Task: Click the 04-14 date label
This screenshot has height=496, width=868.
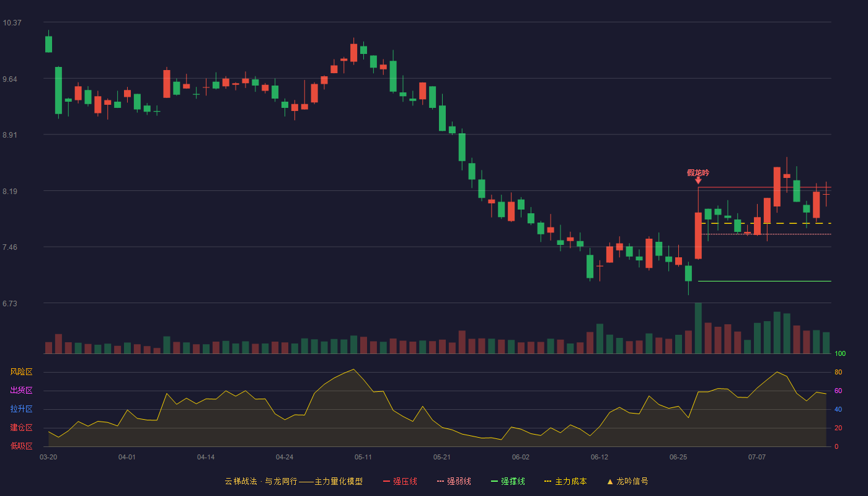Action: click(206, 457)
